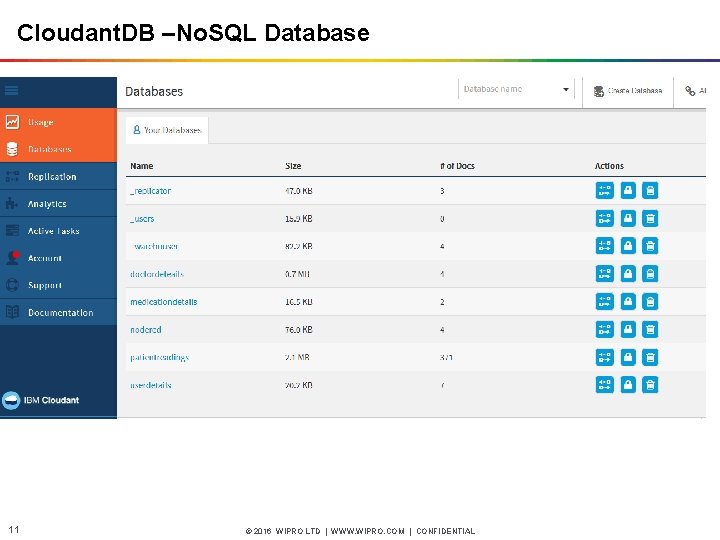Replicate the _users database
The height and width of the screenshot is (540, 720).
point(604,219)
